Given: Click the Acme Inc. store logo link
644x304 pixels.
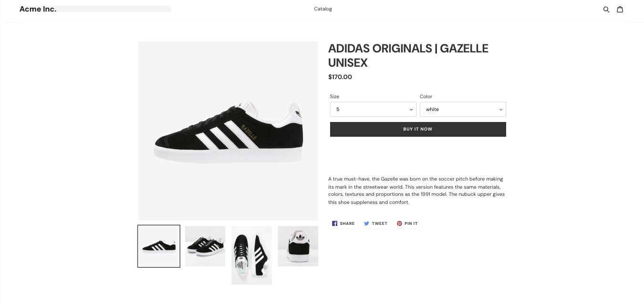Looking at the screenshot, I should pos(38,9).
